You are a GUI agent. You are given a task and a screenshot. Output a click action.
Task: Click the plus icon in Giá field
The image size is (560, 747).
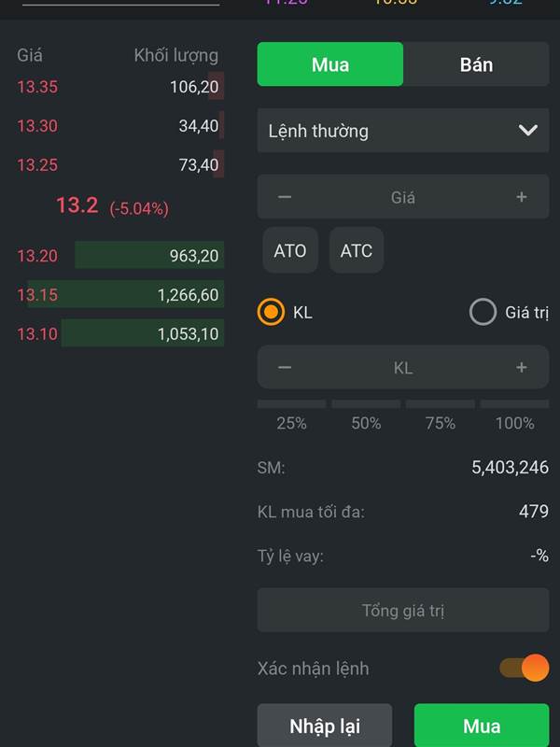point(522,197)
